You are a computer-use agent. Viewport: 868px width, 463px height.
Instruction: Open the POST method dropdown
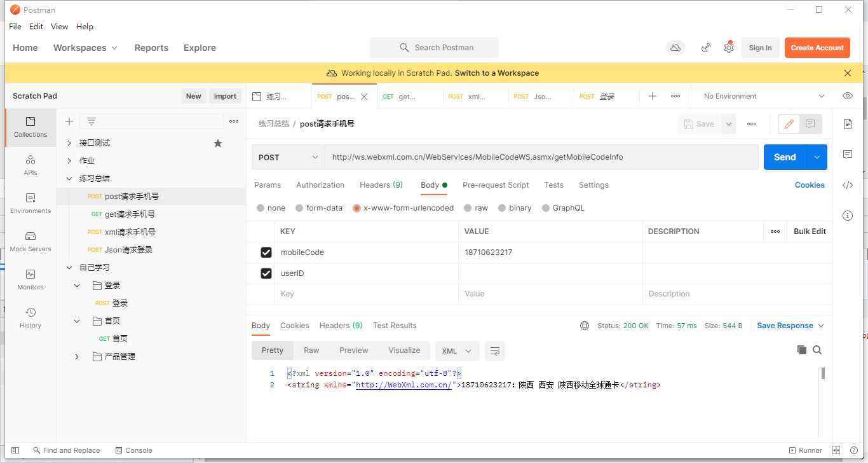pyautogui.click(x=288, y=157)
